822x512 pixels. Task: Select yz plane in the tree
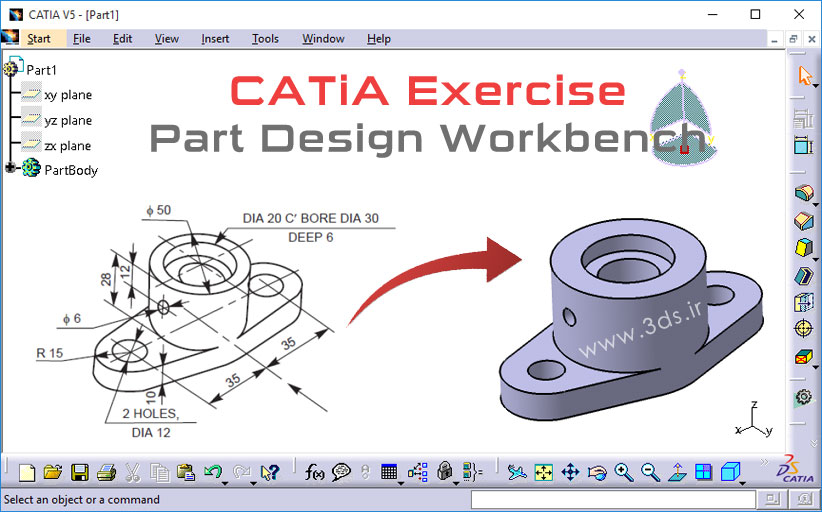click(x=68, y=121)
